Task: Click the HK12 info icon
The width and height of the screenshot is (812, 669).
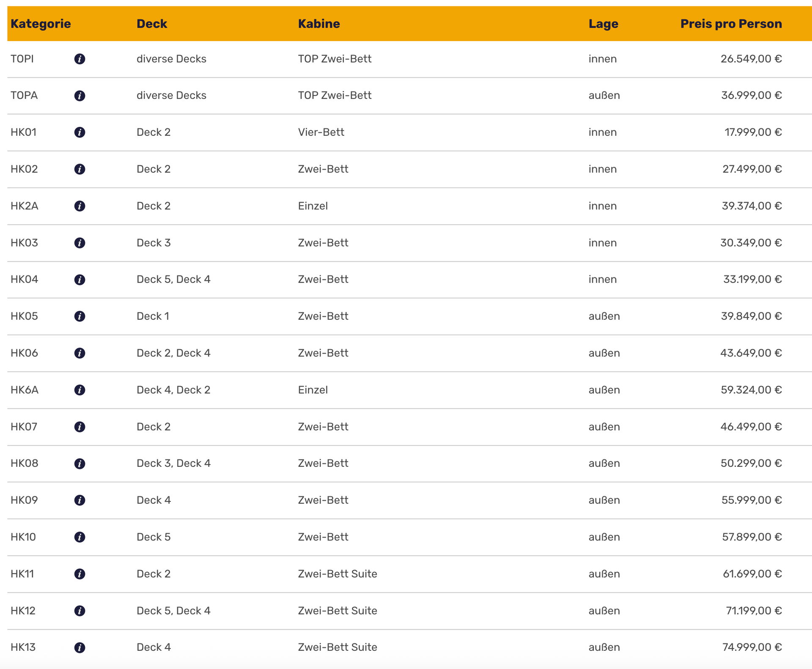Action: (80, 611)
